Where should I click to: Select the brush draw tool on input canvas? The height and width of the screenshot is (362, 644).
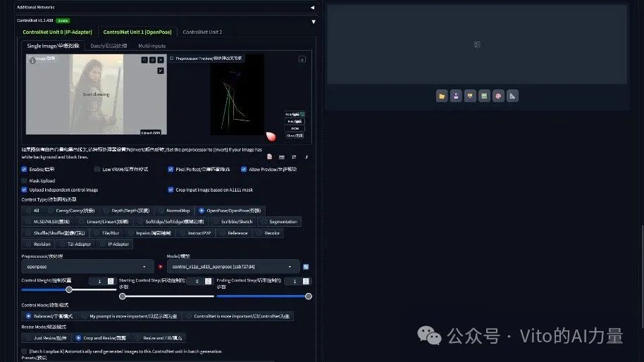161,70
